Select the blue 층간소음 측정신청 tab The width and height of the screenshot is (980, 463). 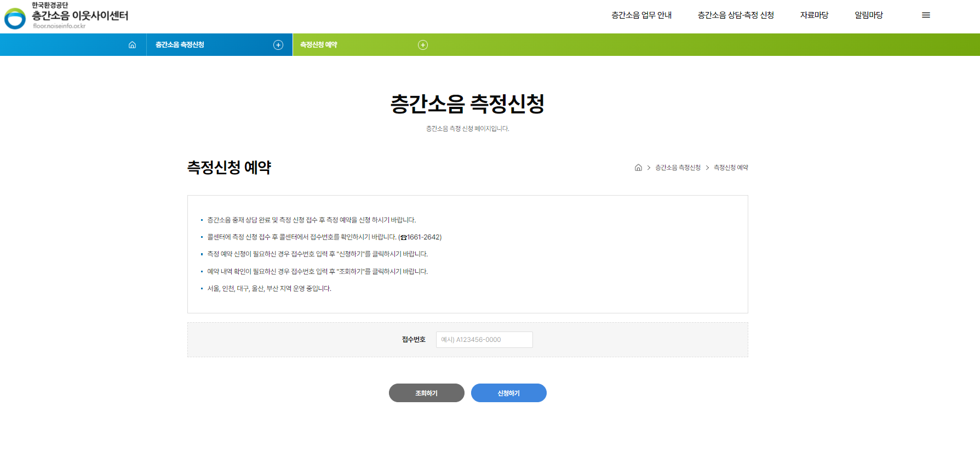(x=220, y=45)
